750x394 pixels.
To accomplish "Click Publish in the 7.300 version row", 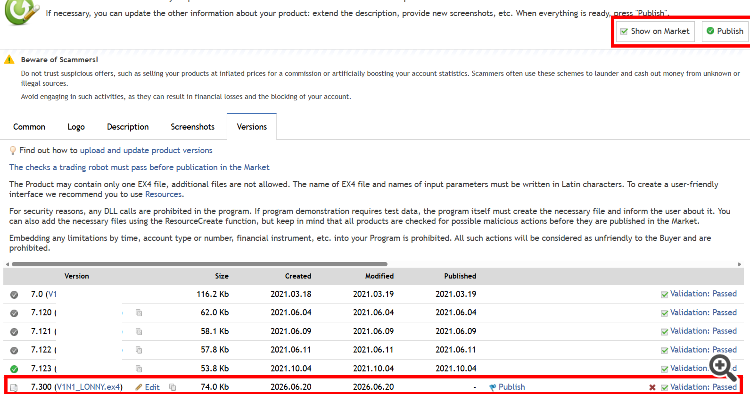I will pos(507,387).
